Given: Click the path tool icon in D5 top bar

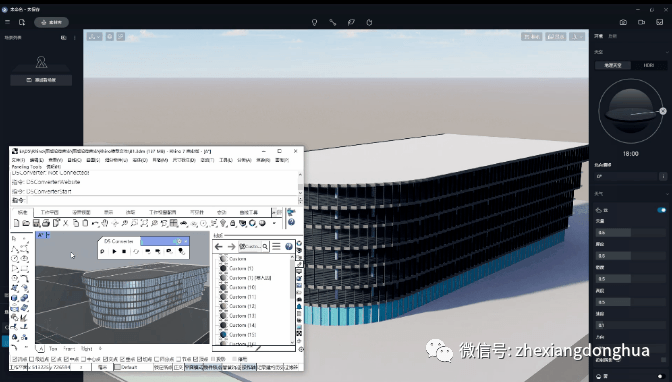Looking at the screenshot, I should click(333, 22).
